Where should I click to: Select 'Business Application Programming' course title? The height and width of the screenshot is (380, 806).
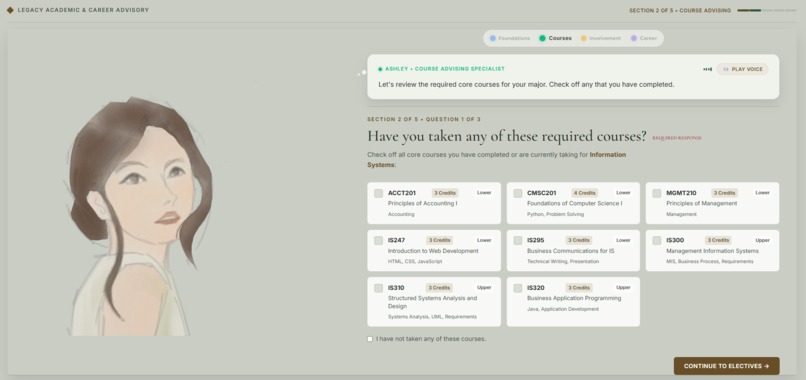click(x=574, y=298)
